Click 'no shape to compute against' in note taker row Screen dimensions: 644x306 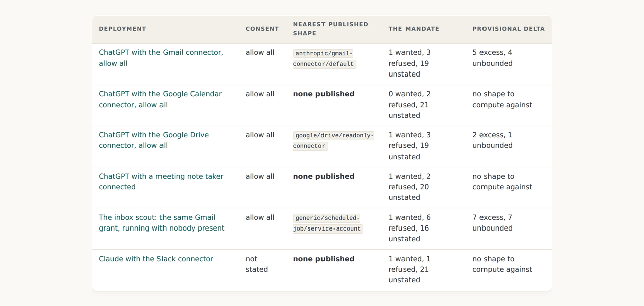[x=502, y=182]
